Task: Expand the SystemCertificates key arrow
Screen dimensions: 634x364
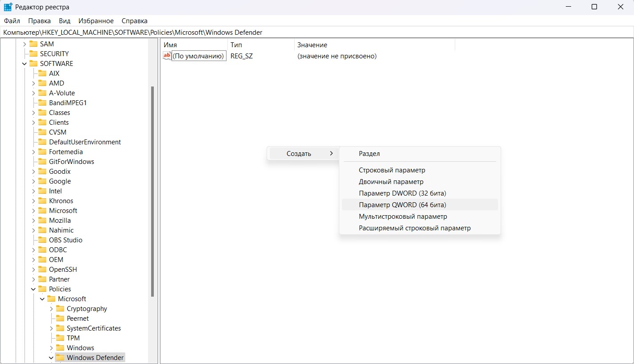Action: point(51,328)
